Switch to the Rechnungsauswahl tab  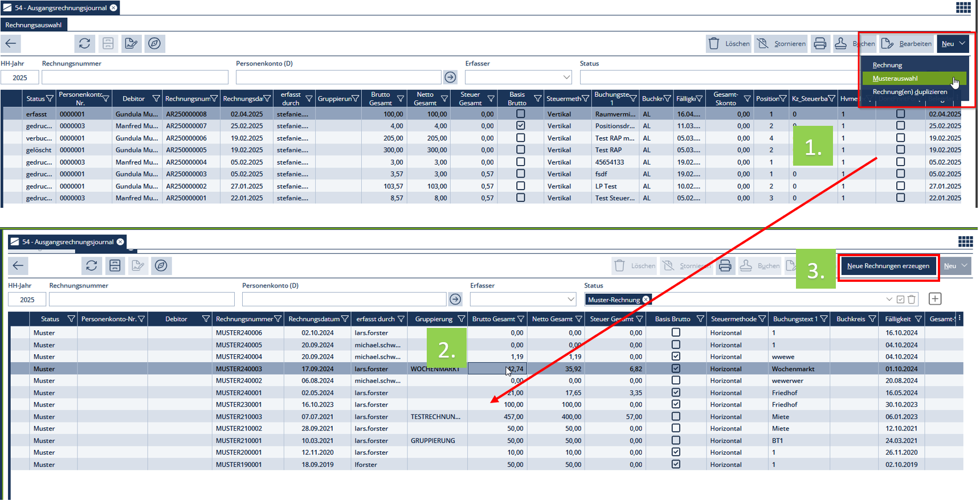coord(34,24)
